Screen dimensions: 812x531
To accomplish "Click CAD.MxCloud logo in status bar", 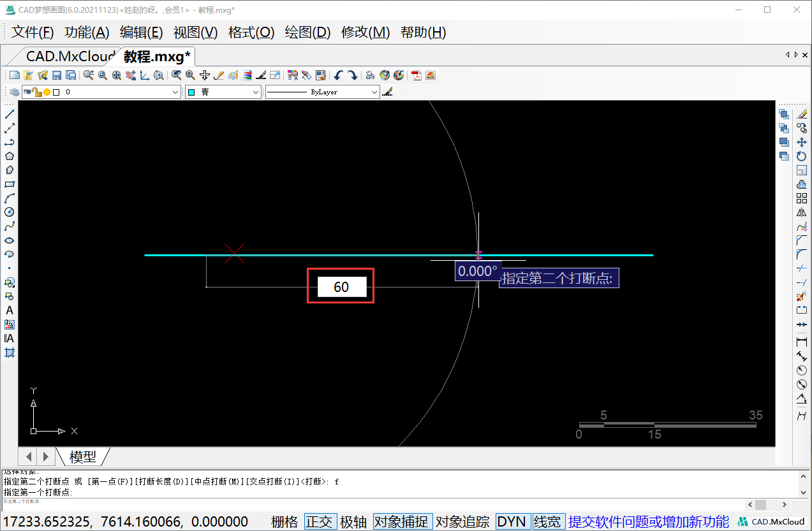I will [x=771, y=521].
